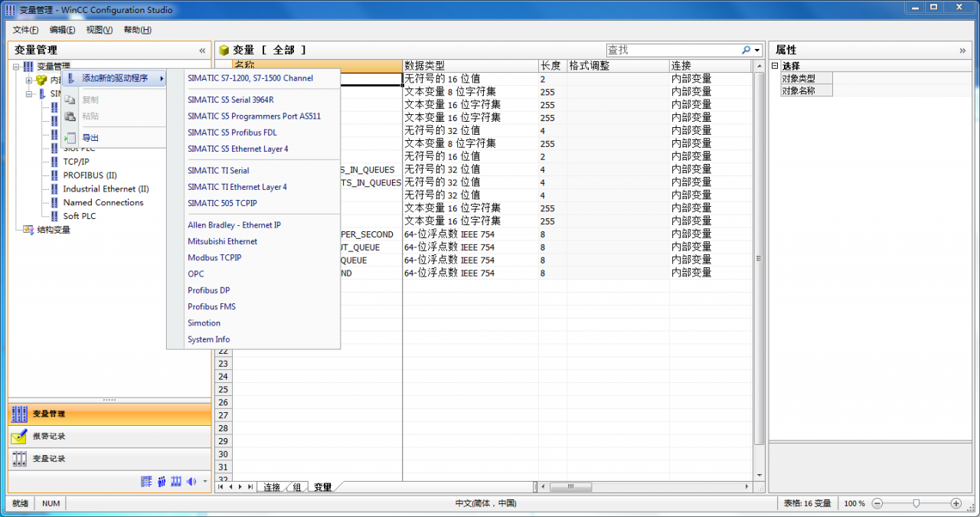Viewport: 980px width, 517px height.
Task: Choose SIMATIC 505 TCPIP driver
Action: [253, 203]
